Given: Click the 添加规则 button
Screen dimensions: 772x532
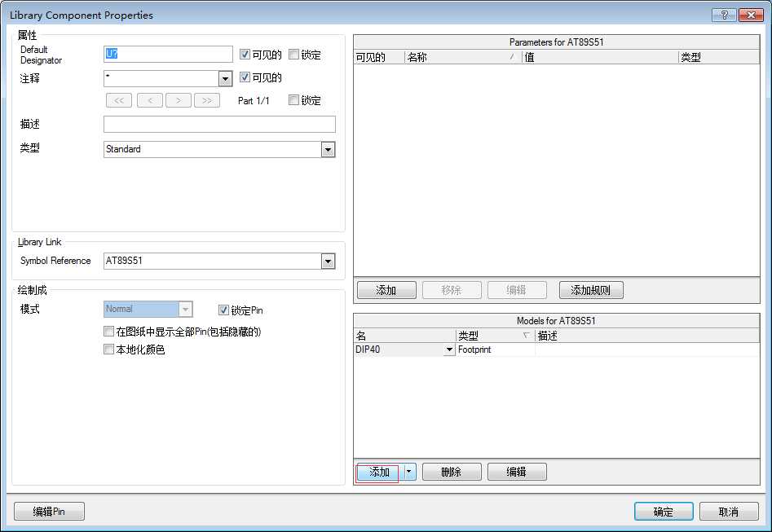Looking at the screenshot, I should click(x=591, y=290).
